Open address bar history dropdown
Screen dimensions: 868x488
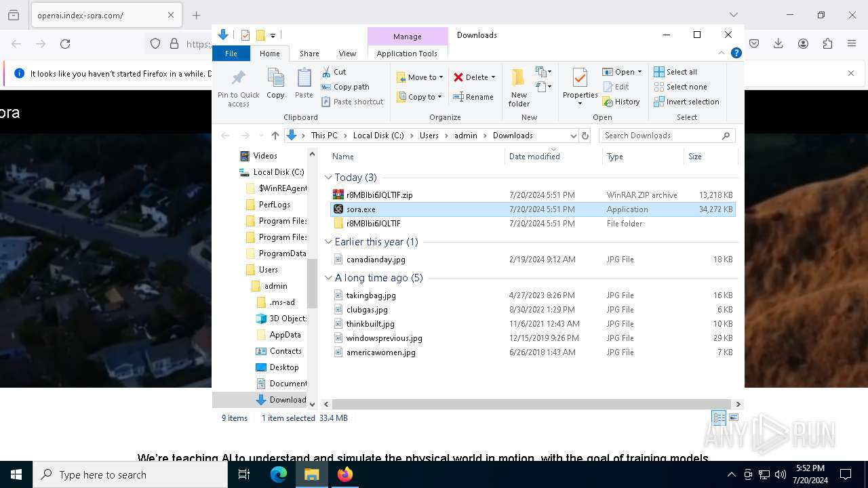[x=573, y=136]
